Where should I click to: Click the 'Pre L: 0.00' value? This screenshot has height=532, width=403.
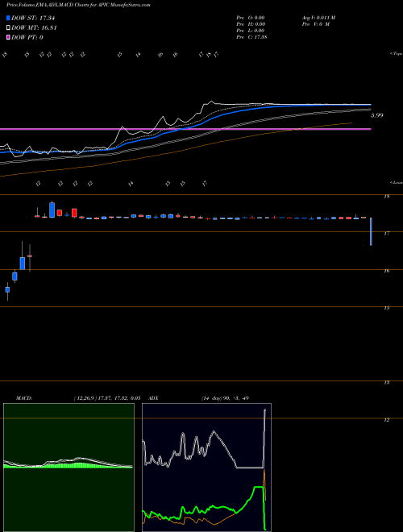point(251,31)
